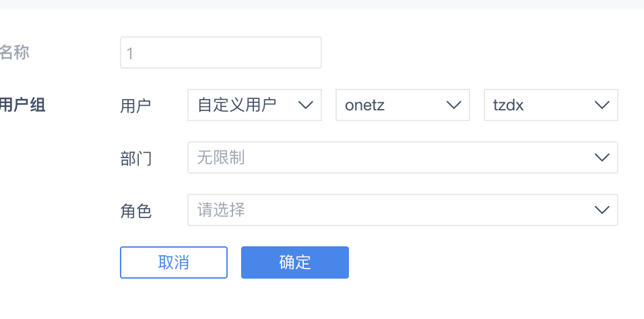
Task: Click the chevron arrow in 自定义用户 select
Action: click(x=306, y=105)
